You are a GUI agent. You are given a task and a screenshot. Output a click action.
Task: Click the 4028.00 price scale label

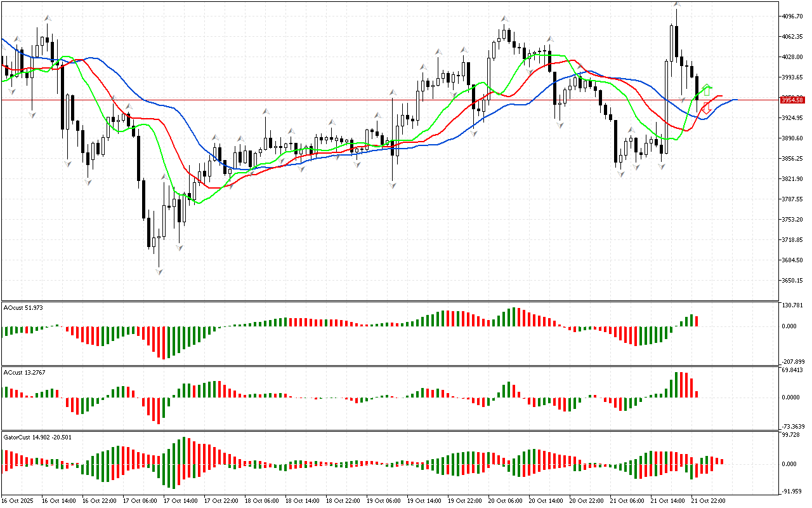coord(793,57)
